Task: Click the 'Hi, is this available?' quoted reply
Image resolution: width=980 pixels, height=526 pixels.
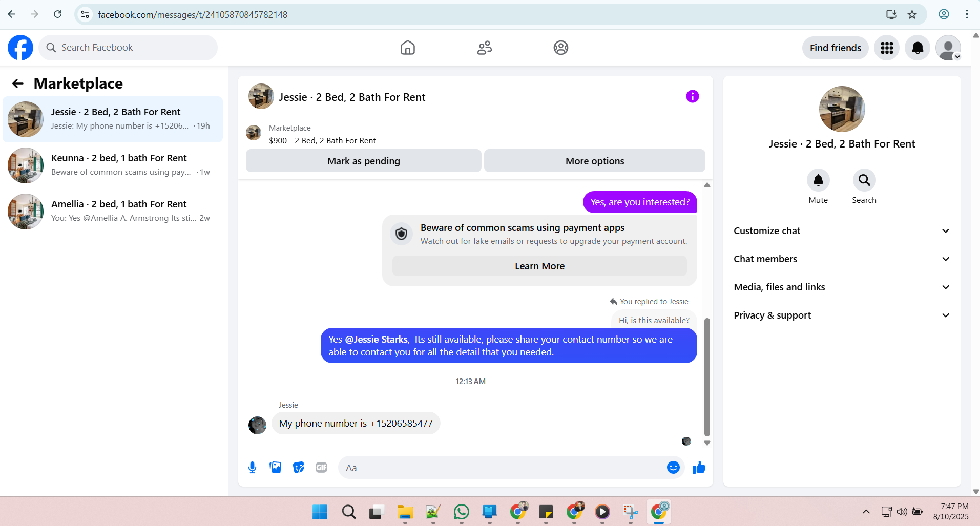Action: tap(654, 321)
